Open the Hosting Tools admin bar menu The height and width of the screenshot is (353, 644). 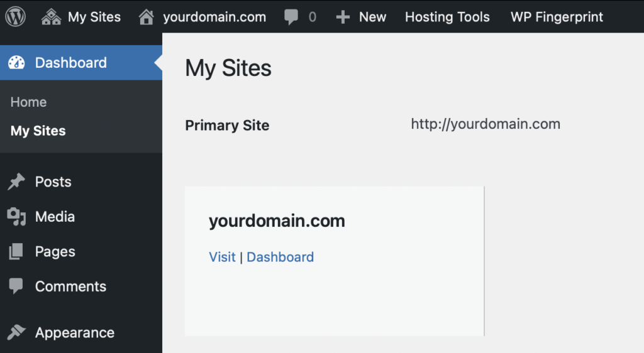(447, 17)
